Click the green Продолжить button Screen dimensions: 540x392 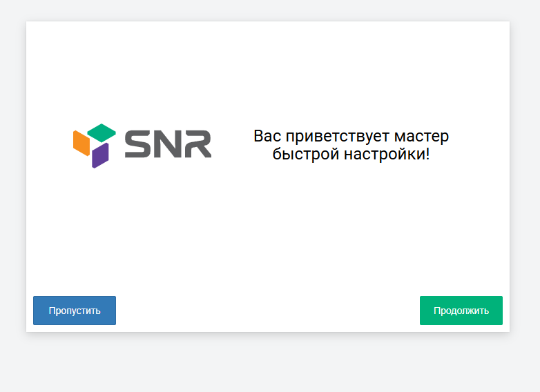461,311
